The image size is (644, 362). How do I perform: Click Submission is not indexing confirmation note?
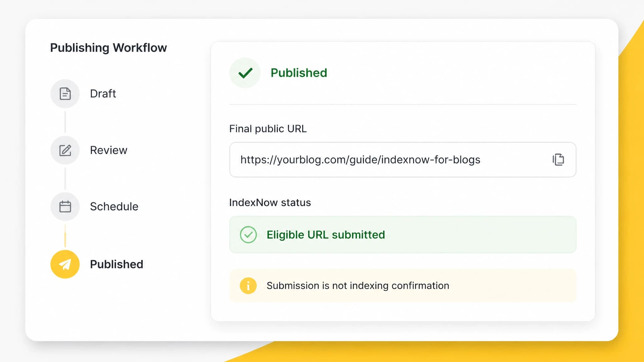(x=403, y=286)
